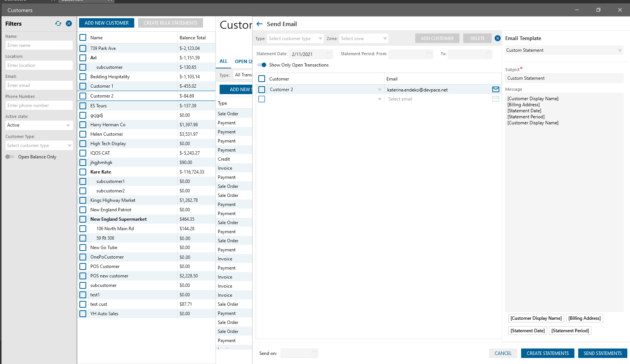Toggle Open Balance Only filter

10,157
